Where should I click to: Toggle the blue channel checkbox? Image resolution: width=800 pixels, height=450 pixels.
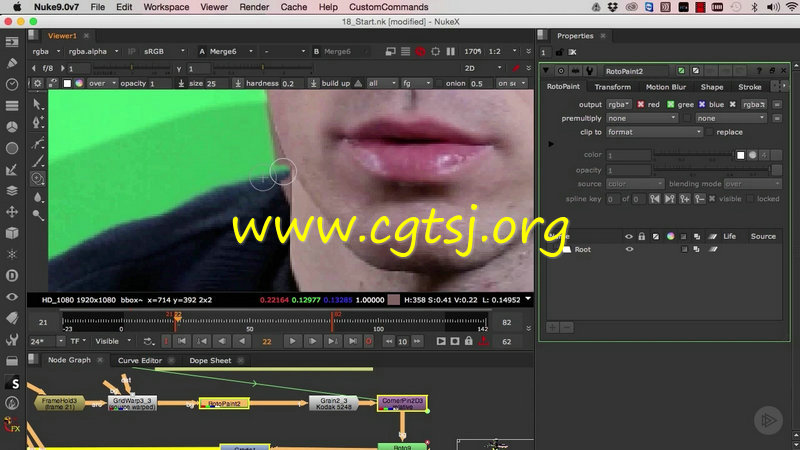tap(702, 104)
